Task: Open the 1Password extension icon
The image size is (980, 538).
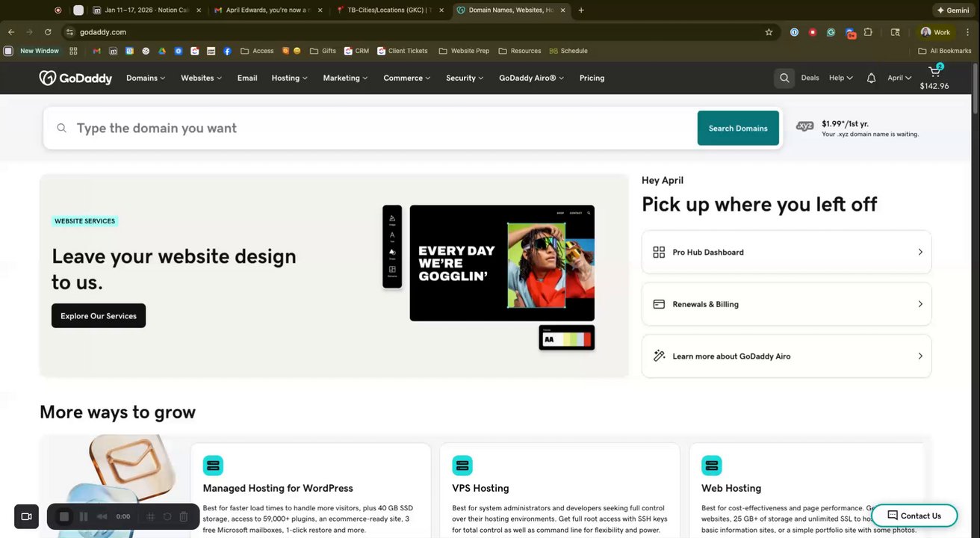Action: (794, 32)
